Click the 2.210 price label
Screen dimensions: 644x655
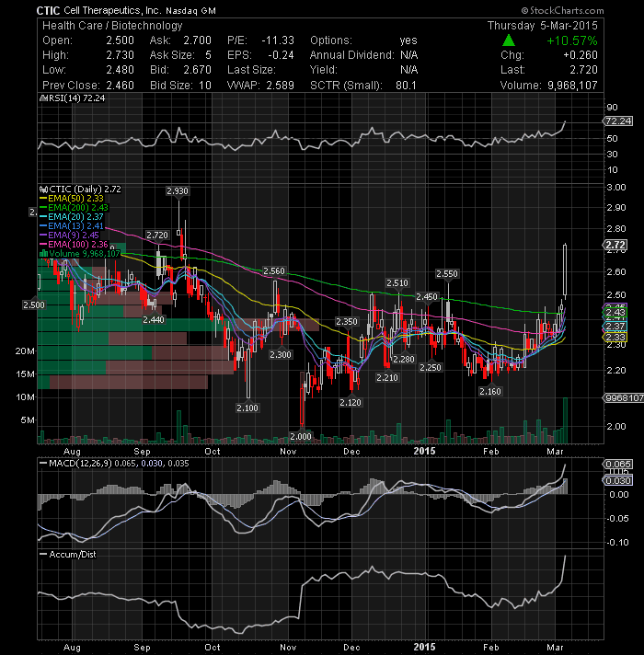click(x=387, y=377)
